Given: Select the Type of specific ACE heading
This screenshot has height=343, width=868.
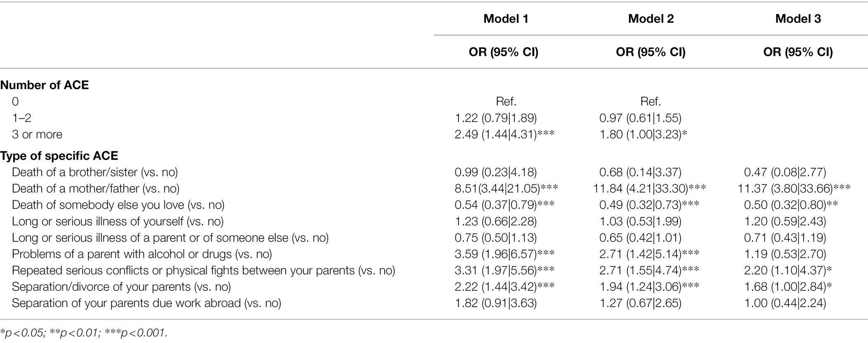Looking at the screenshot, I should click(x=59, y=156).
